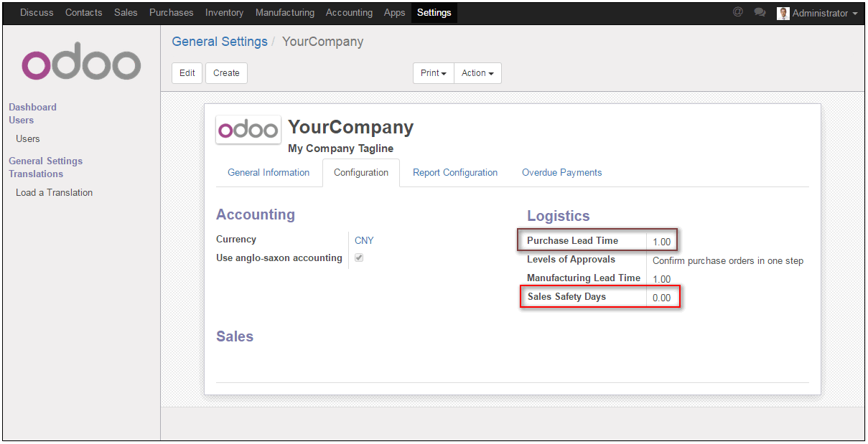Click the Levels of Approvals label

click(571, 259)
